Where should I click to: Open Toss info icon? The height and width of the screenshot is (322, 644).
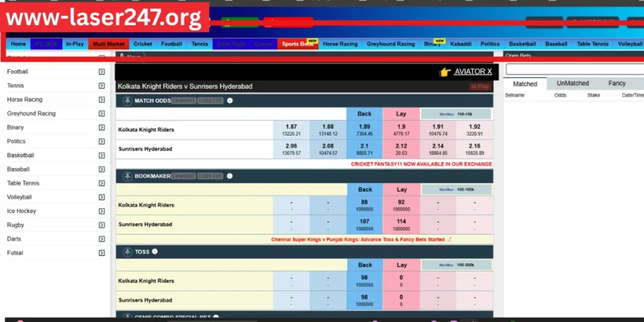click(x=155, y=252)
